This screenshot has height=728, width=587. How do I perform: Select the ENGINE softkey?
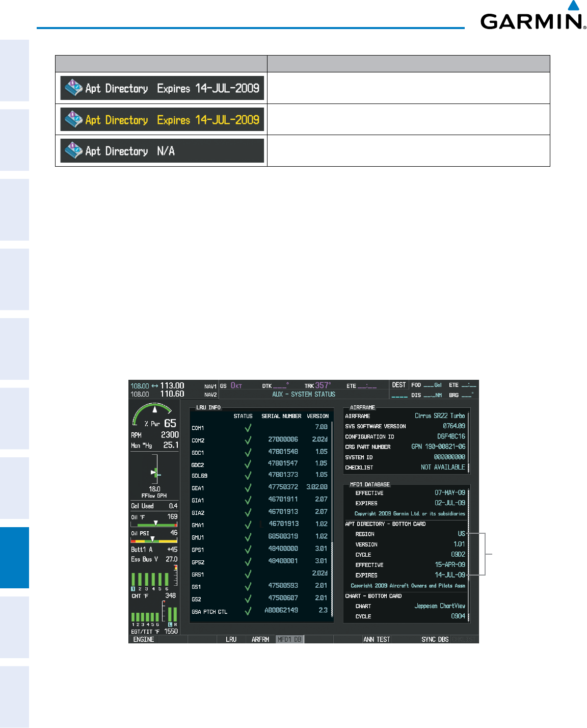(144, 639)
